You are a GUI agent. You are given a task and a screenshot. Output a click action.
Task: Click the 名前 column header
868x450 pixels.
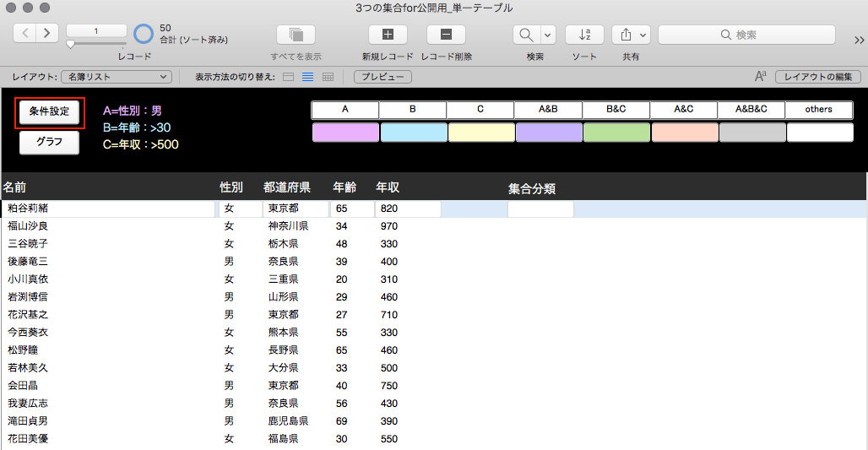(14, 187)
